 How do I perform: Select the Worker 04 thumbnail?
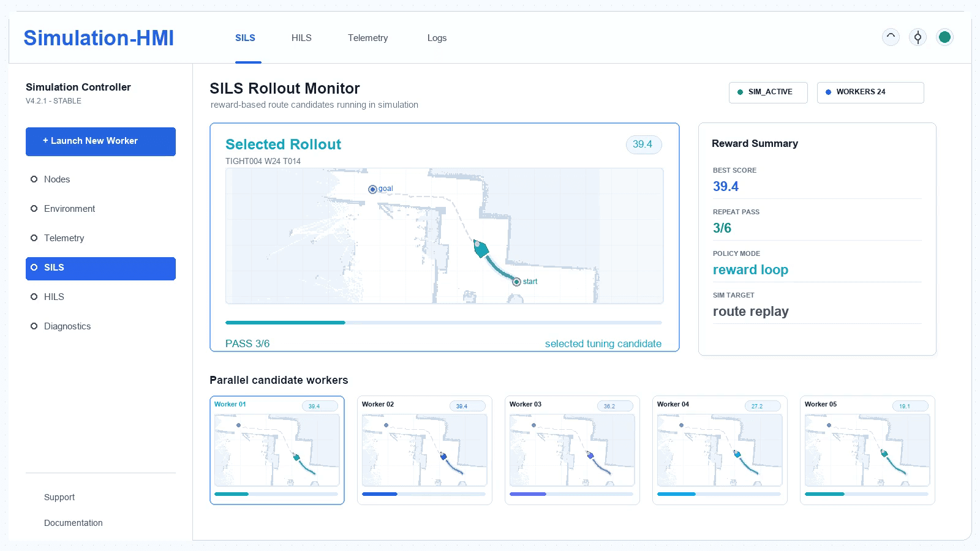click(720, 450)
